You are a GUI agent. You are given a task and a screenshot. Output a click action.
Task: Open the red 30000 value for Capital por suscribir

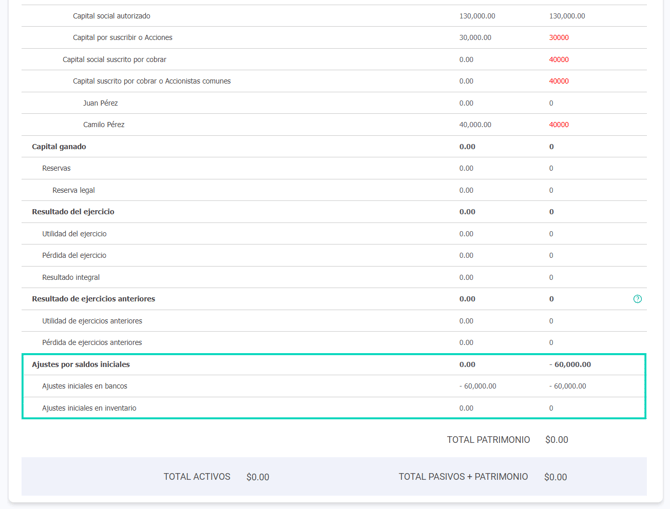coord(558,38)
